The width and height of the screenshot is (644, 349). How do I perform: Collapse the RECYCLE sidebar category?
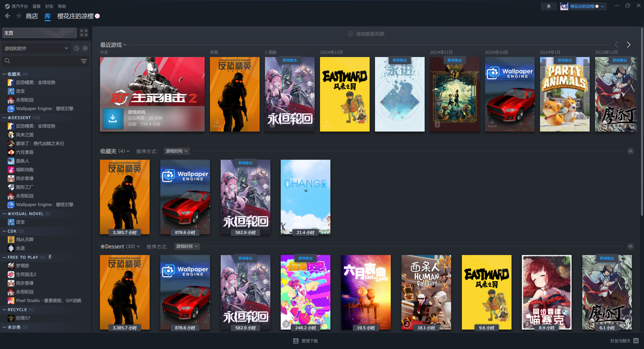point(4,309)
